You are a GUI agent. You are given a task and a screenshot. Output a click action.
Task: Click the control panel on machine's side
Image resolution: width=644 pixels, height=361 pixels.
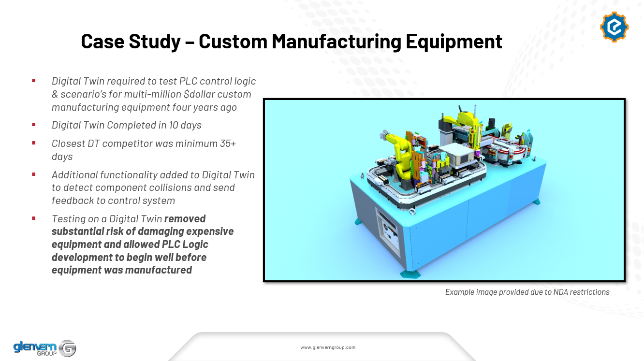pyautogui.click(x=388, y=231)
